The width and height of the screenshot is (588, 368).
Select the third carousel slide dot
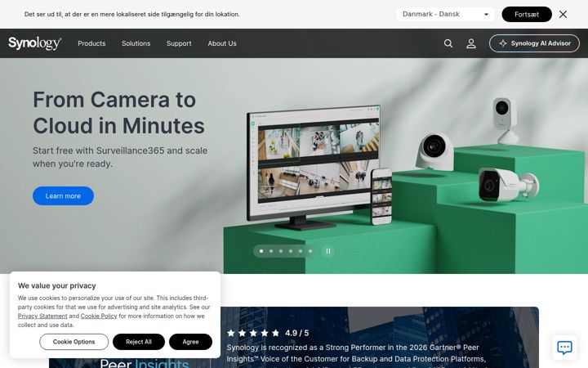pyautogui.click(x=281, y=251)
